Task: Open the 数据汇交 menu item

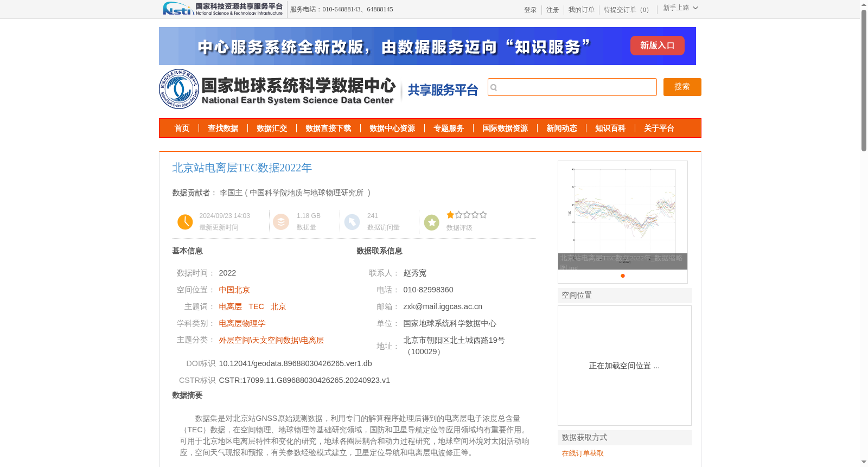Action: (x=272, y=129)
